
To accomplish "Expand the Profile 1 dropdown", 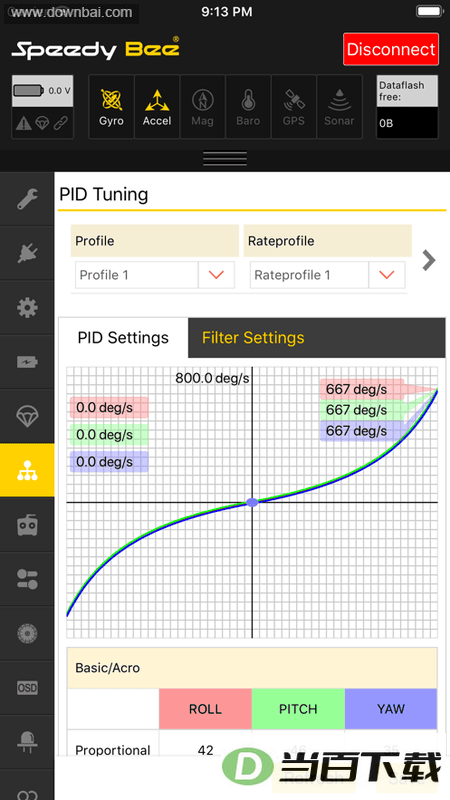I will click(155, 275).
